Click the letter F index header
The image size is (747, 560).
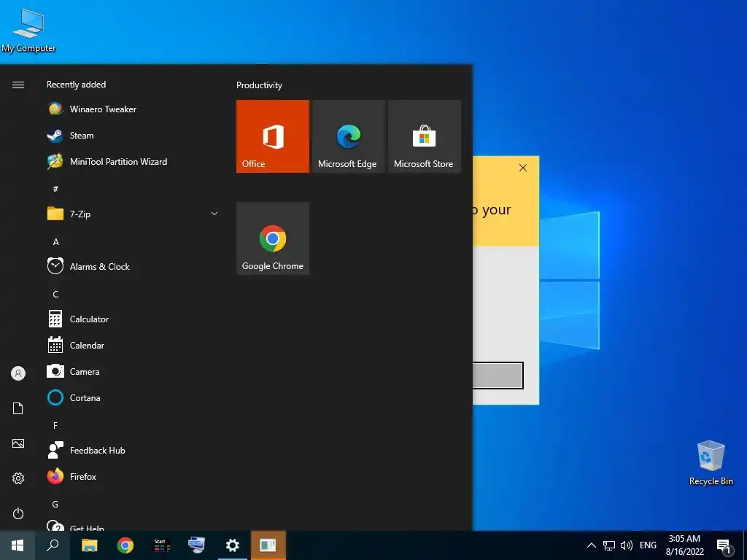coord(55,426)
